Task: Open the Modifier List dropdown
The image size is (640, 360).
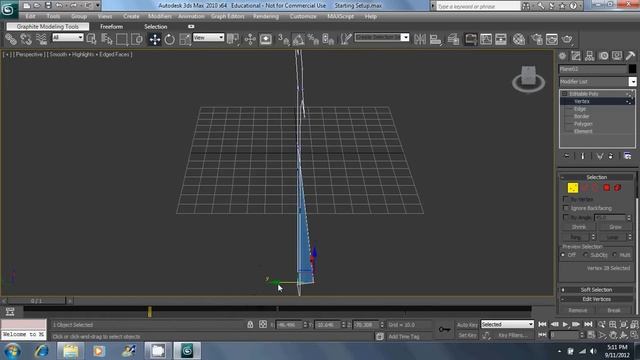Action: 597,82
